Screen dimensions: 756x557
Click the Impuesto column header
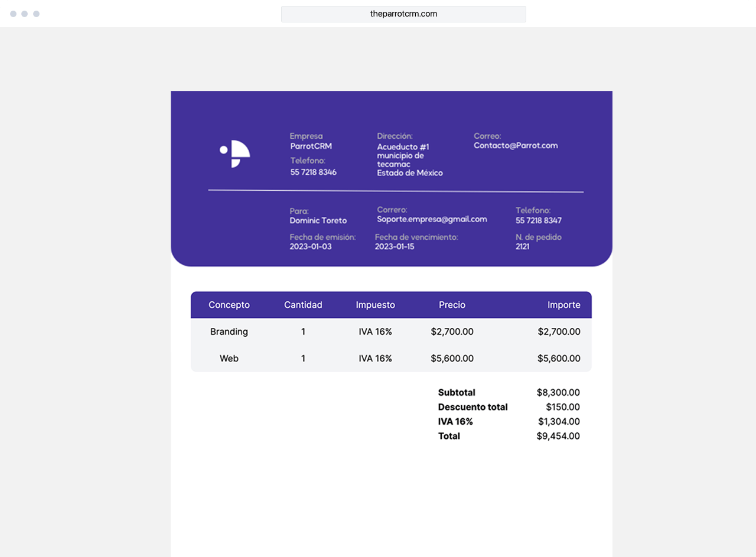point(375,305)
